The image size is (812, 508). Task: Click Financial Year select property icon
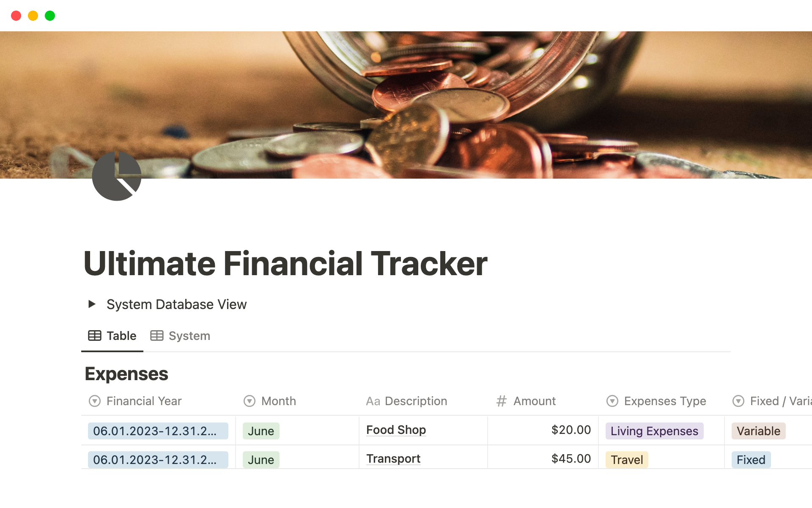point(95,401)
